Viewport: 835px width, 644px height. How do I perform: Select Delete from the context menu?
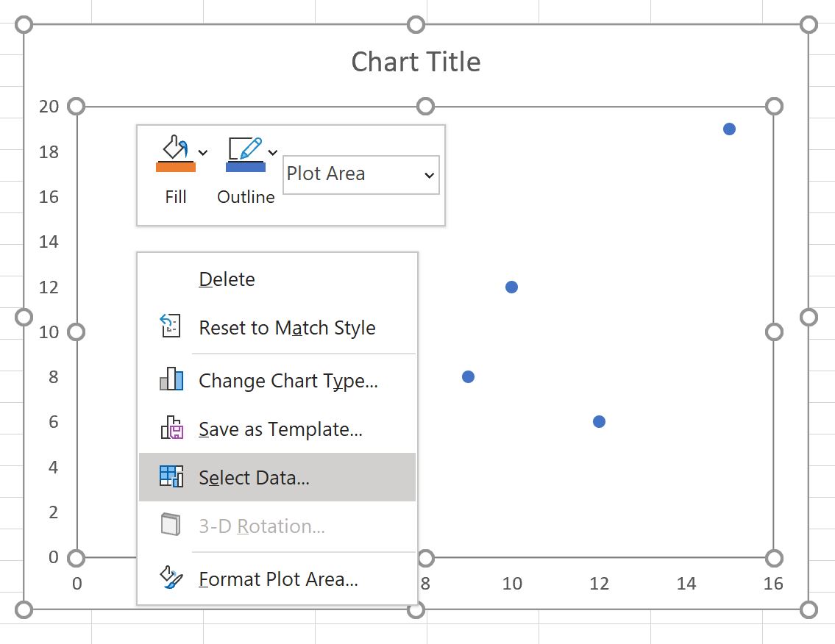227,279
